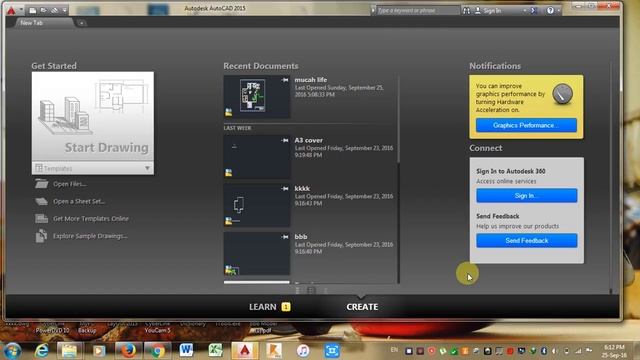
Task: Click the taskbar clock showing 6:12 PM
Action: (614, 351)
